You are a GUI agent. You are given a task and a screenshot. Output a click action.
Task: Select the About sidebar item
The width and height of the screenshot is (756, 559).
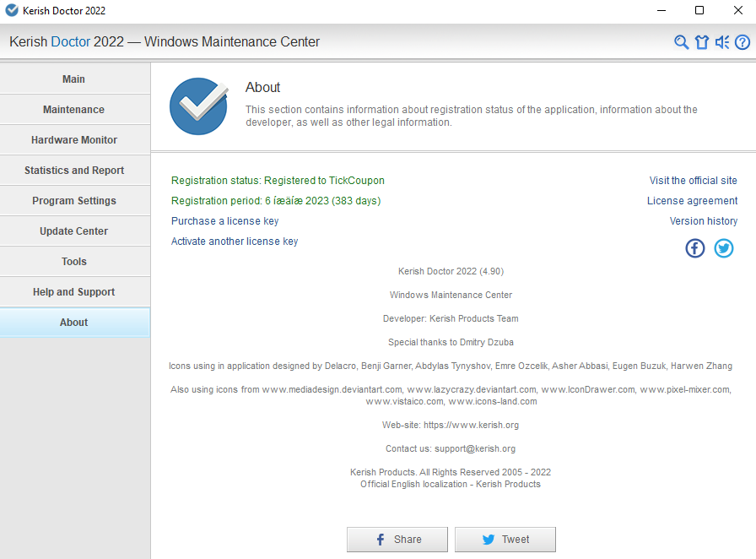pyautogui.click(x=75, y=322)
